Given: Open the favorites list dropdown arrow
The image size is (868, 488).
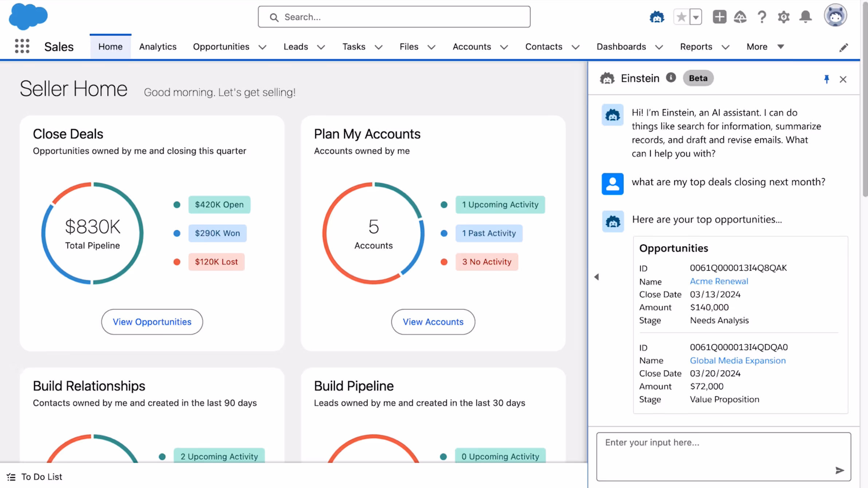Looking at the screenshot, I should click(x=696, y=17).
